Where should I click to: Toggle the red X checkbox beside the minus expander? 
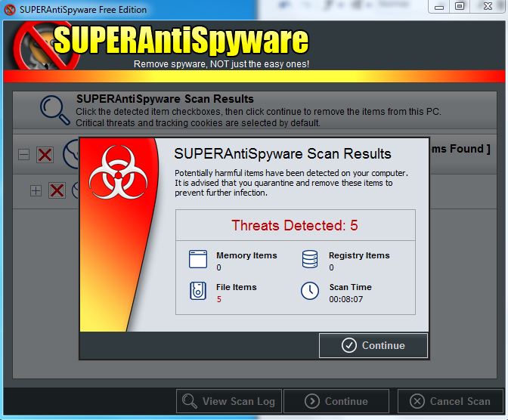click(x=45, y=155)
